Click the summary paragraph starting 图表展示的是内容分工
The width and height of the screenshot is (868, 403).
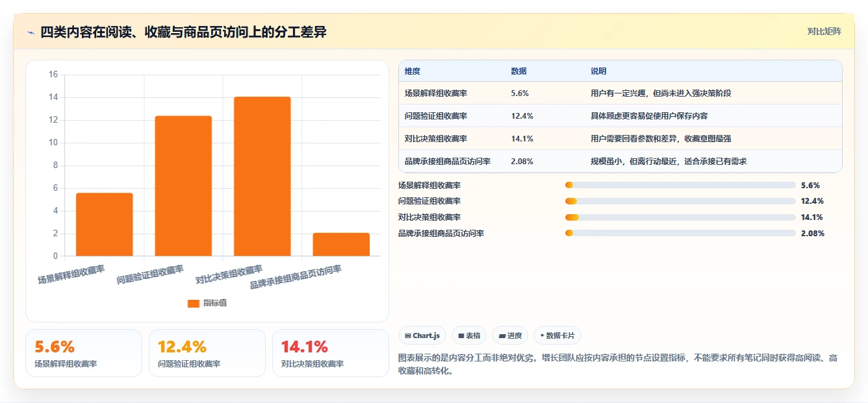click(x=619, y=364)
